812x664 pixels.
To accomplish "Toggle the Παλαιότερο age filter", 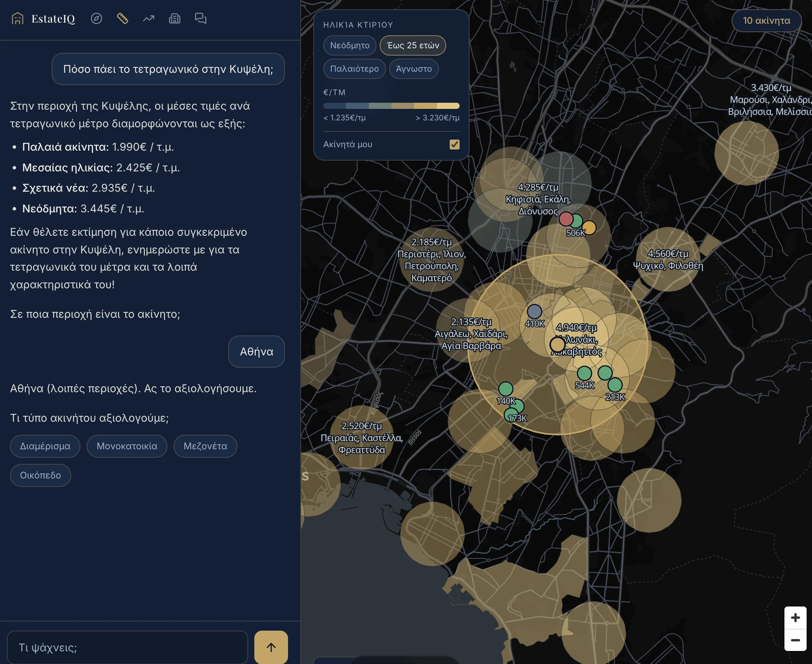I will pyautogui.click(x=355, y=69).
